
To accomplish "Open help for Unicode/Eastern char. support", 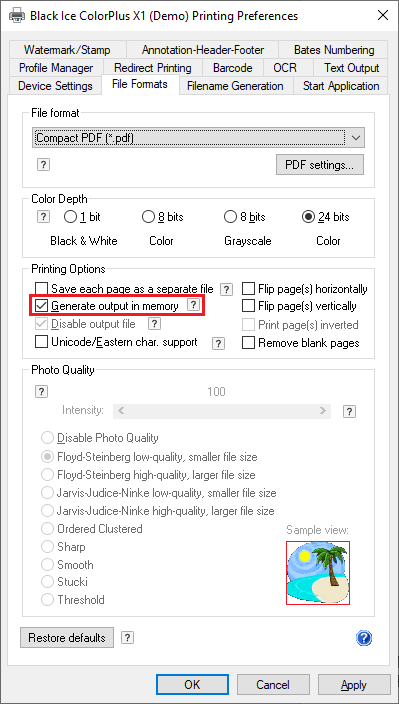I will pos(218,343).
